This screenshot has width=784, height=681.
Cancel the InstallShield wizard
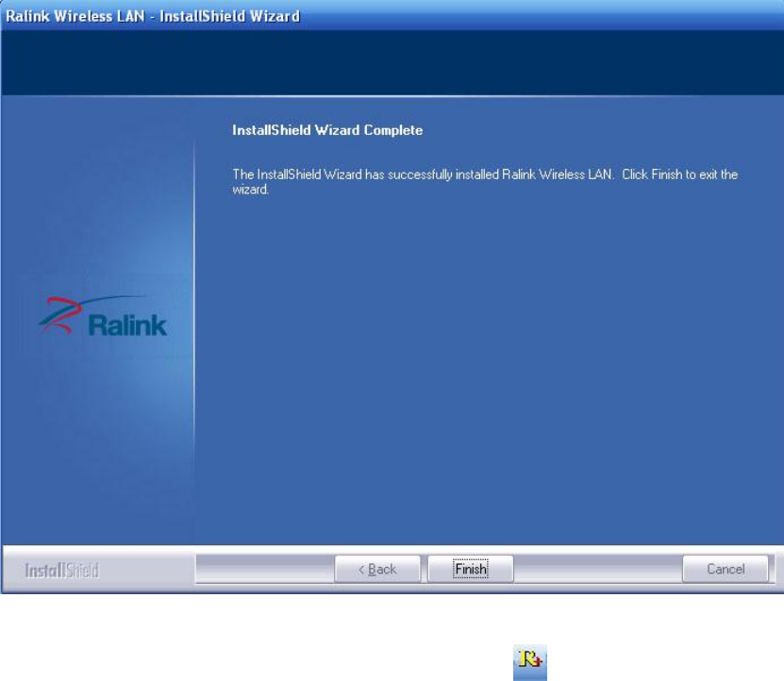click(726, 569)
